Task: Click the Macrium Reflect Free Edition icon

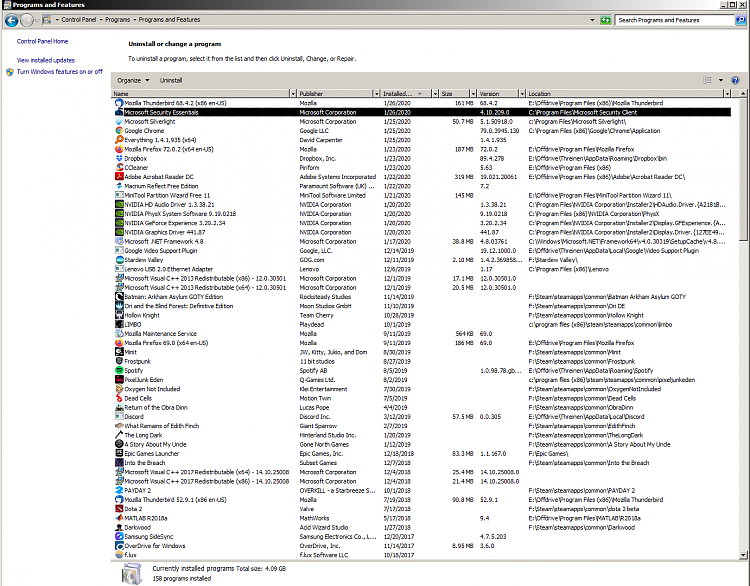Action: click(119, 186)
